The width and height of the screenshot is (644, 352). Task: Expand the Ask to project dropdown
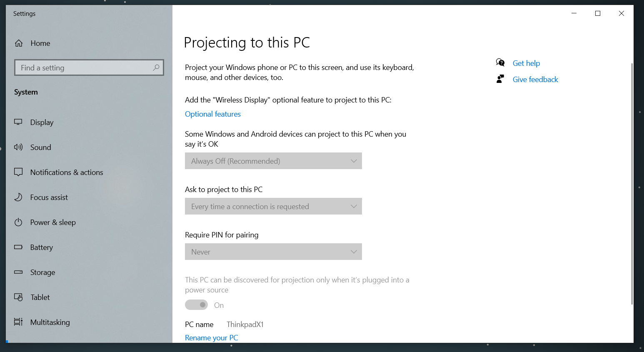click(x=273, y=206)
